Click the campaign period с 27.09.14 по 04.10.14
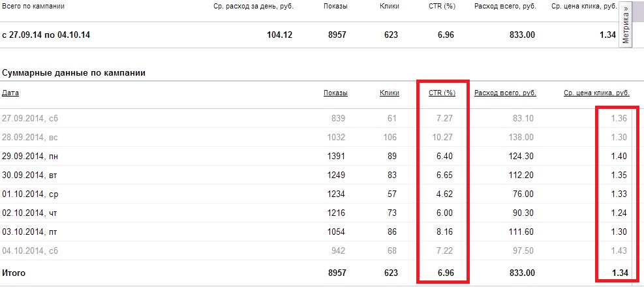The width and height of the screenshot is (644, 287). tap(46, 35)
